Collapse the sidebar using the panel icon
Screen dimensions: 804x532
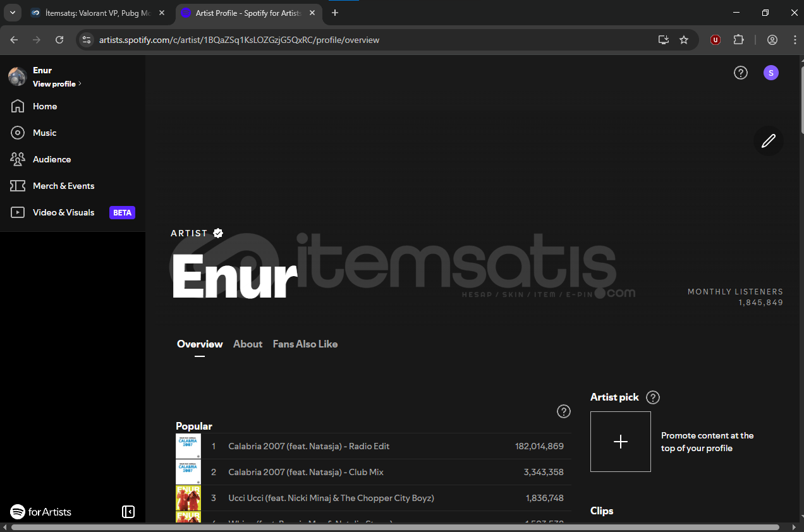(128, 512)
